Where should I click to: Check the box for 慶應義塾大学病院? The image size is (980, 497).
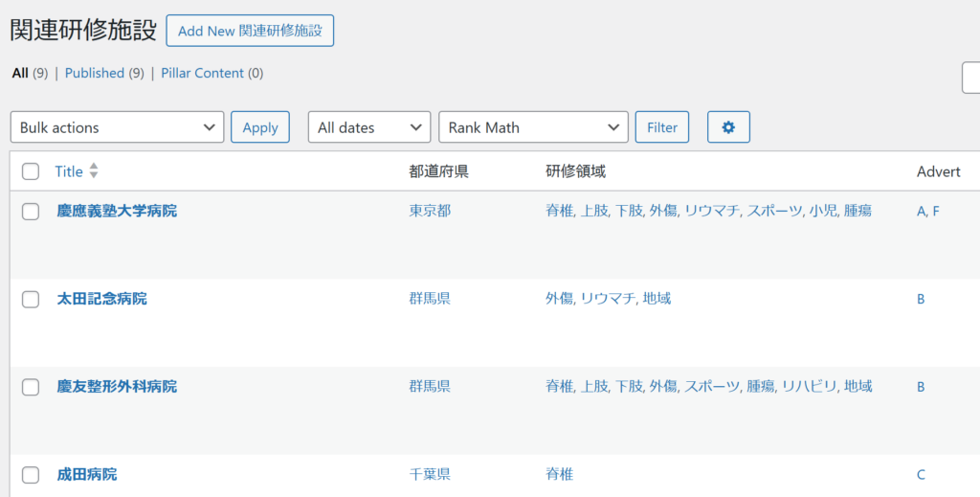(31, 212)
